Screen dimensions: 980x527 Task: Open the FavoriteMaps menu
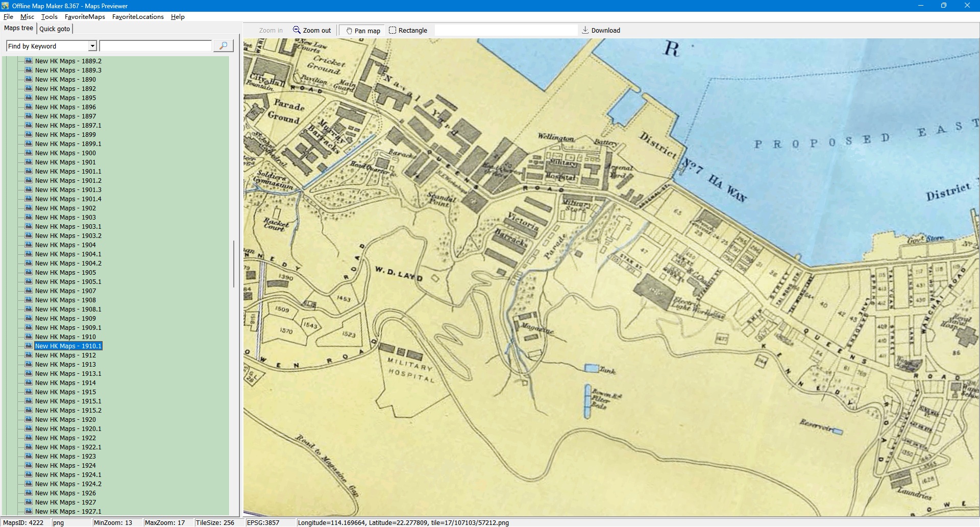coord(85,17)
